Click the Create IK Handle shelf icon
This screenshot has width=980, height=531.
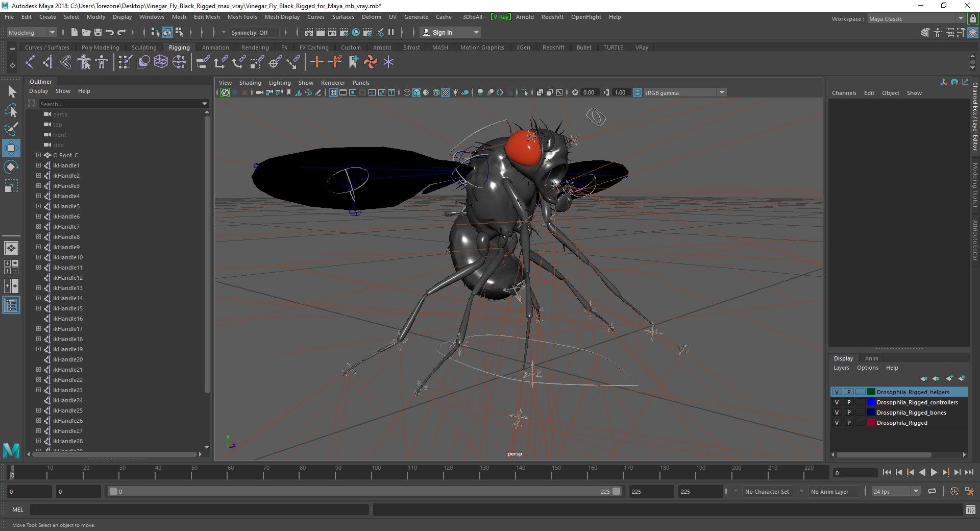48,62
